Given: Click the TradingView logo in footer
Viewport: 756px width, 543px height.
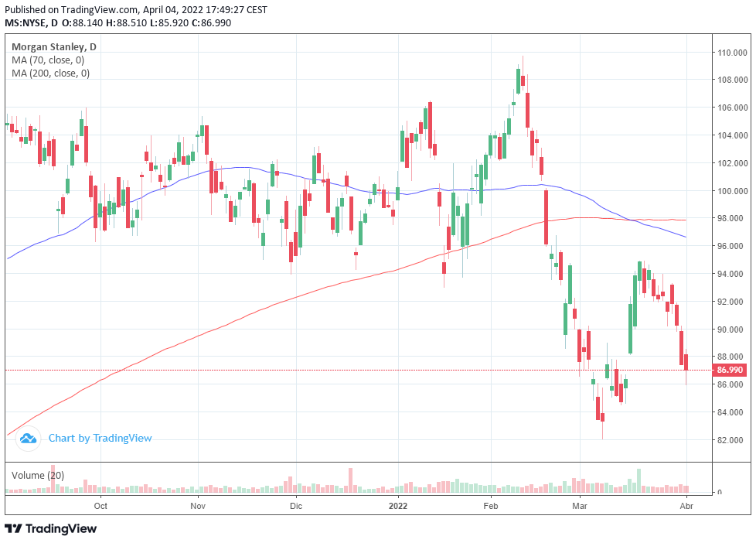Looking at the screenshot, I should click(50, 529).
